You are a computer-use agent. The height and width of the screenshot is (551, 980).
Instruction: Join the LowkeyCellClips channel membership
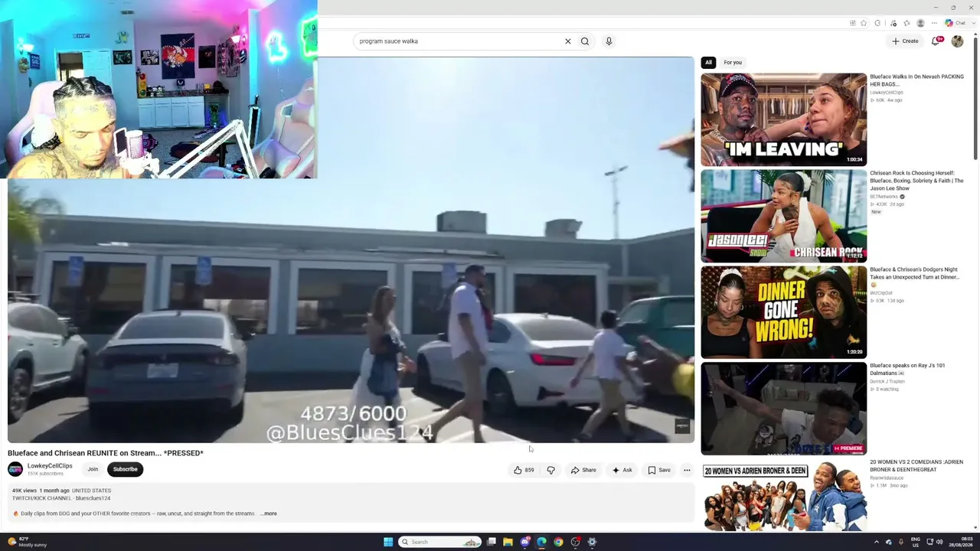coord(93,469)
